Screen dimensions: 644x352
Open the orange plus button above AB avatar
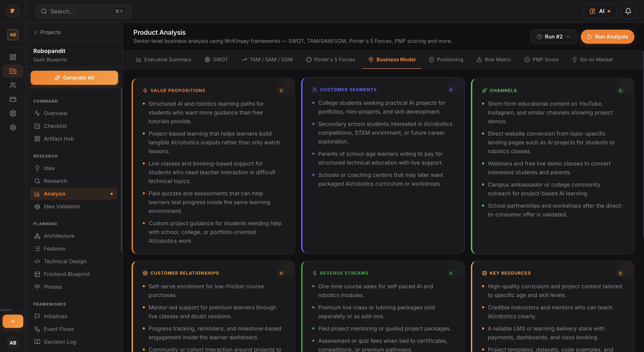click(13, 321)
